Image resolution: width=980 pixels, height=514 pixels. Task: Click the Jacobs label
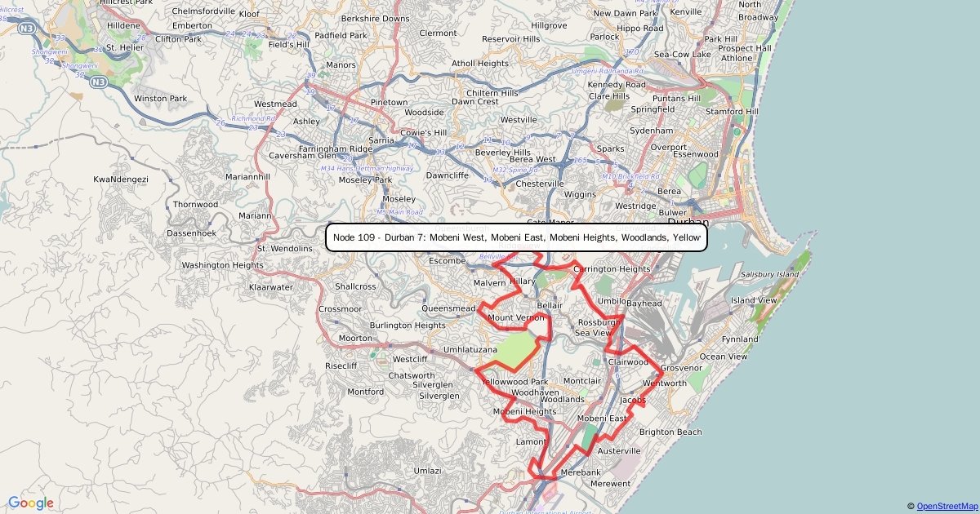[633, 401]
